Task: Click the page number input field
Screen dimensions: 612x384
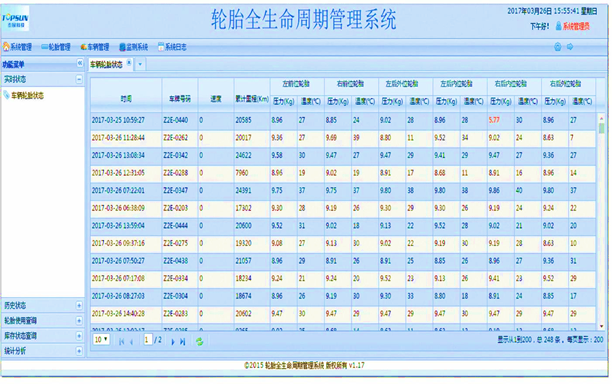Action: (x=148, y=340)
